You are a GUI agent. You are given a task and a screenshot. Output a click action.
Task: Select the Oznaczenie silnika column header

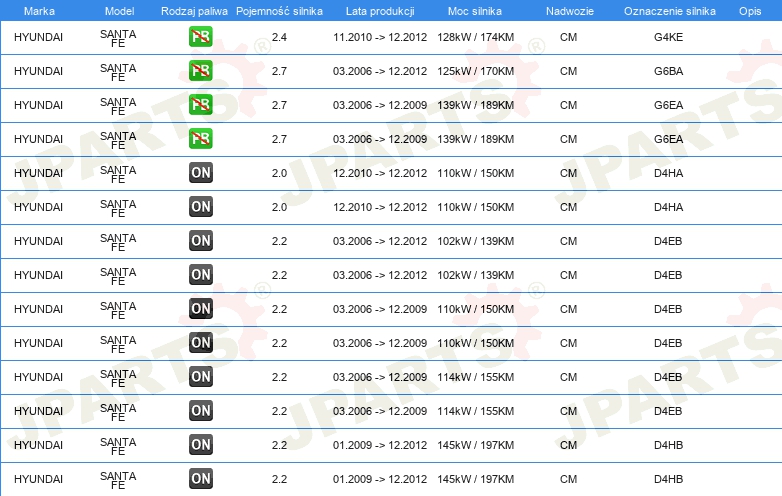tap(669, 11)
